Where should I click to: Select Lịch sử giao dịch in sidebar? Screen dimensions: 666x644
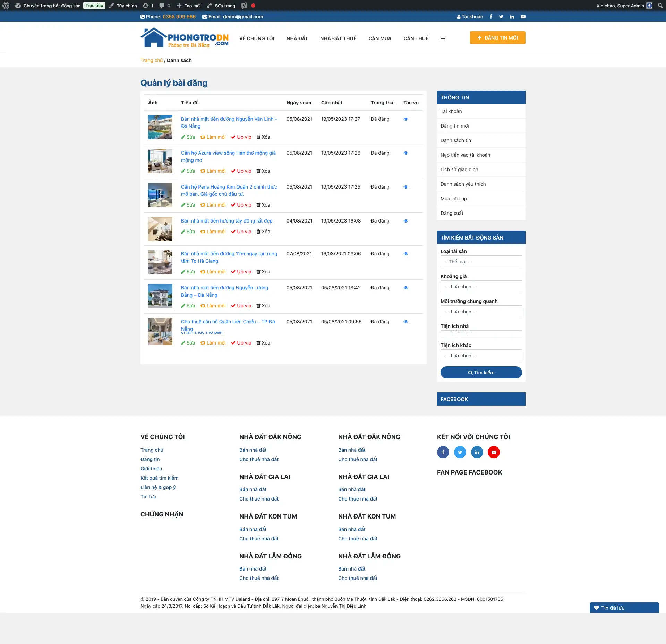(459, 169)
